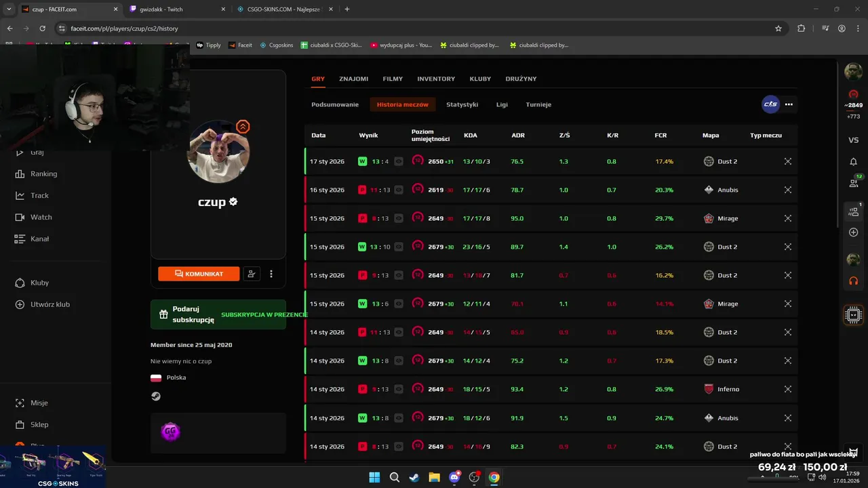Open Chrome tab search dropdown arrow
The height and width of the screenshot is (488, 868).
(8, 9)
